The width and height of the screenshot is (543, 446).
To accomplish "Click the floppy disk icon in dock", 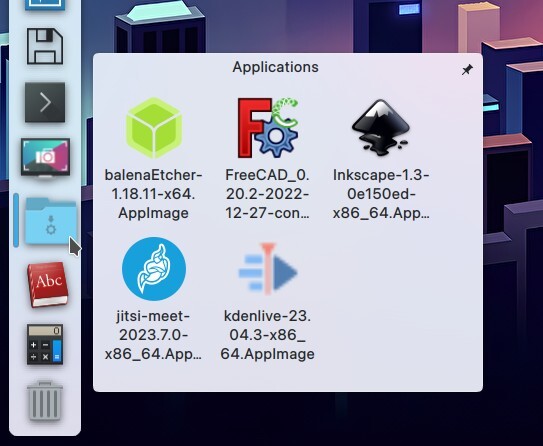I will tap(45, 46).
